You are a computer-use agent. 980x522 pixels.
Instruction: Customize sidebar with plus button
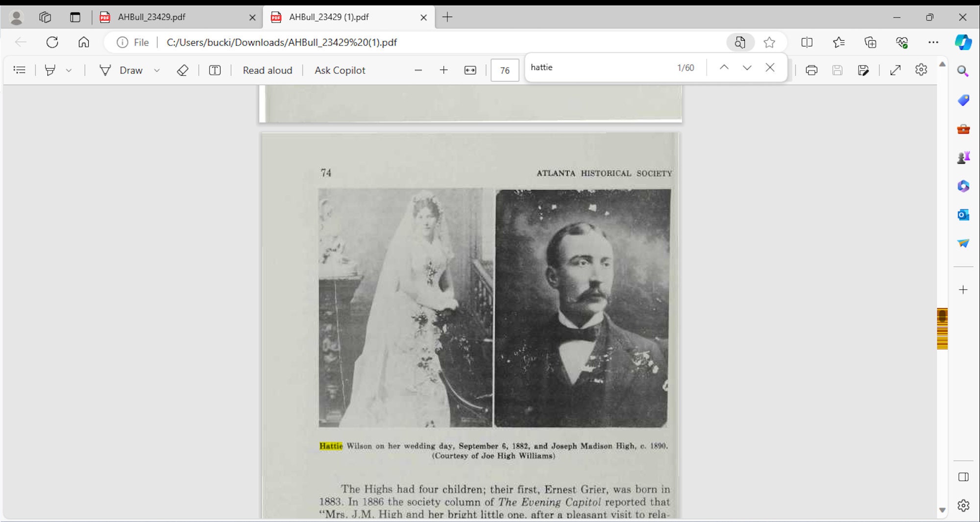point(963,290)
